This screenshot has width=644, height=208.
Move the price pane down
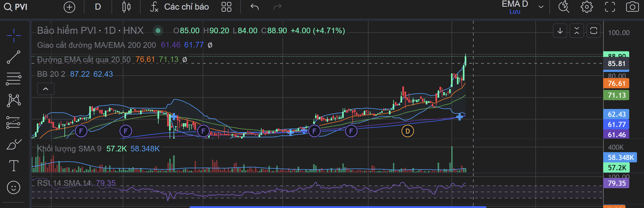click(560, 31)
